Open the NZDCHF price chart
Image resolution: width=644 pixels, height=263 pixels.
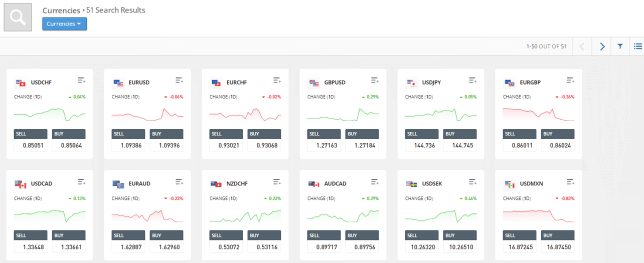pos(245,215)
